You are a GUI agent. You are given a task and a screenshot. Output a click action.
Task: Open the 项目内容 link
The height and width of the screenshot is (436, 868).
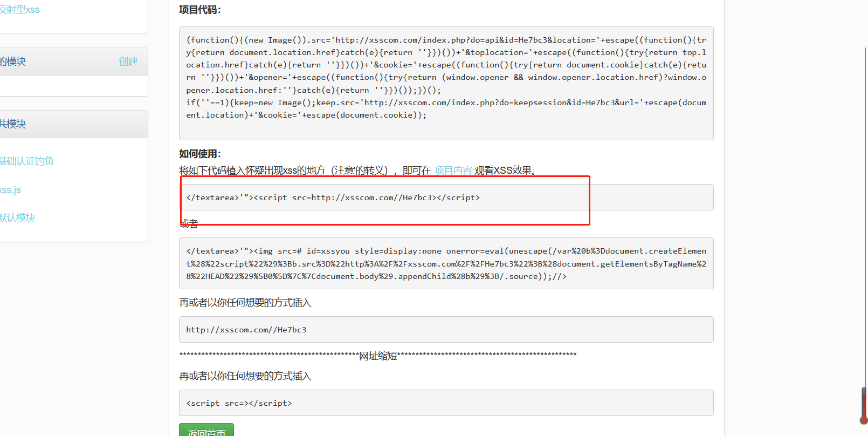(453, 171)
